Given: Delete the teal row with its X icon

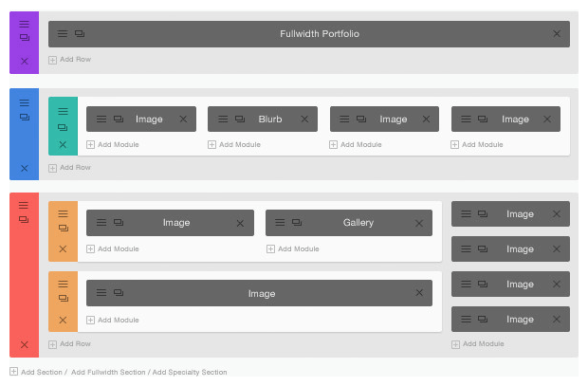Looking at the screenshot, I should click(63, 145).
